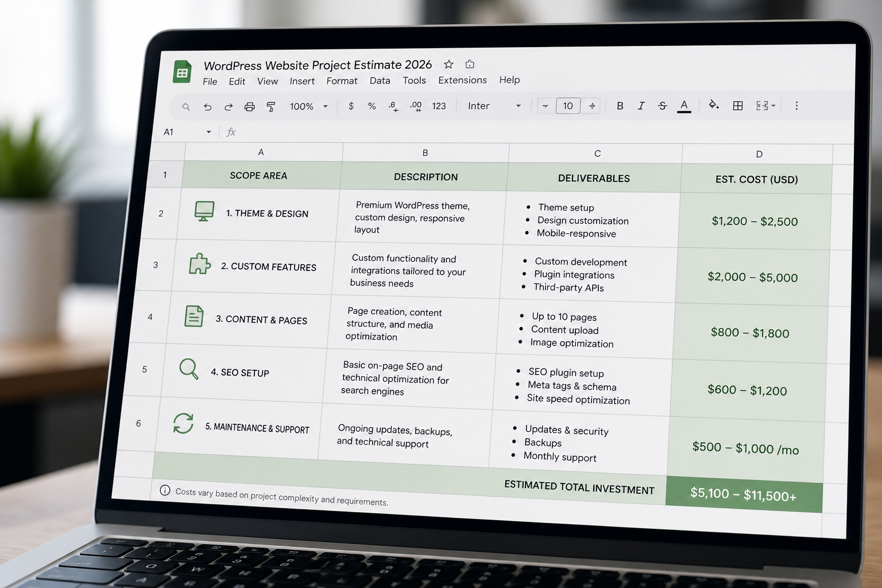Image resolution: width=882 pixels, height=588 pixels.
Task: Open the Extensions menu
Action: coord(462,80)
